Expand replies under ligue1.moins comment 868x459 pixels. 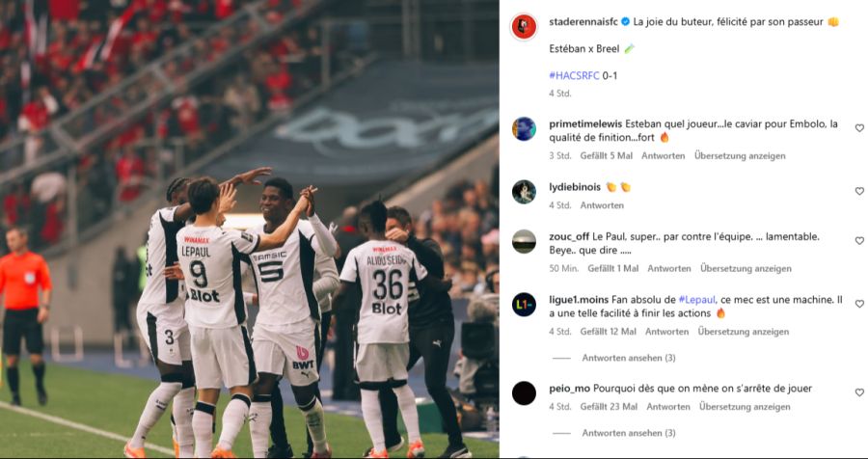point(628,358)
